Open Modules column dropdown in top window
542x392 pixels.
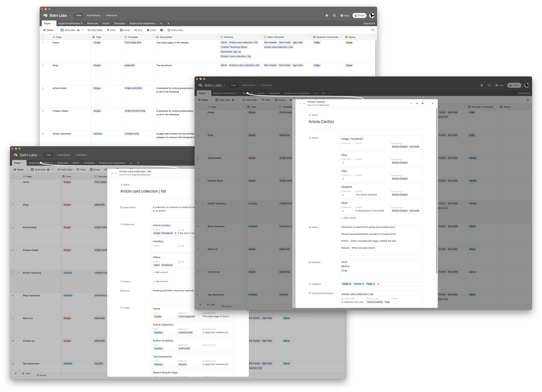[260, 37]
